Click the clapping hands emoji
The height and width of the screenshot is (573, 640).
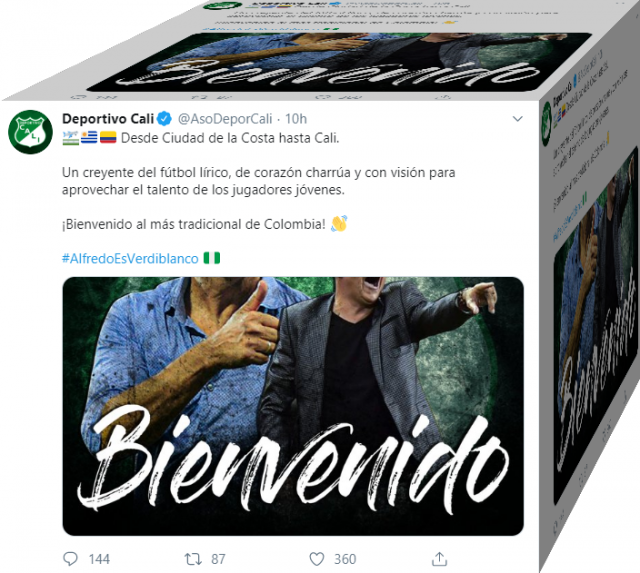(x=339, y=224)
